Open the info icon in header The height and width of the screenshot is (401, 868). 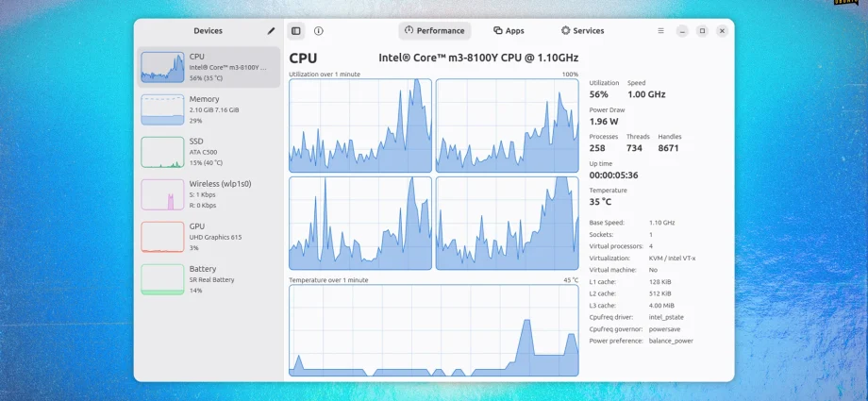tap(318, 31)
